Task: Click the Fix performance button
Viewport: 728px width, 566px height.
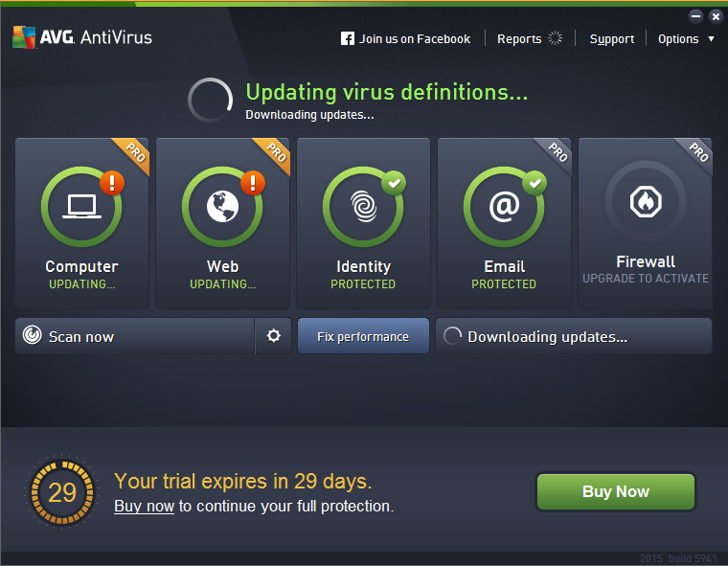Action: click(363, 336)
